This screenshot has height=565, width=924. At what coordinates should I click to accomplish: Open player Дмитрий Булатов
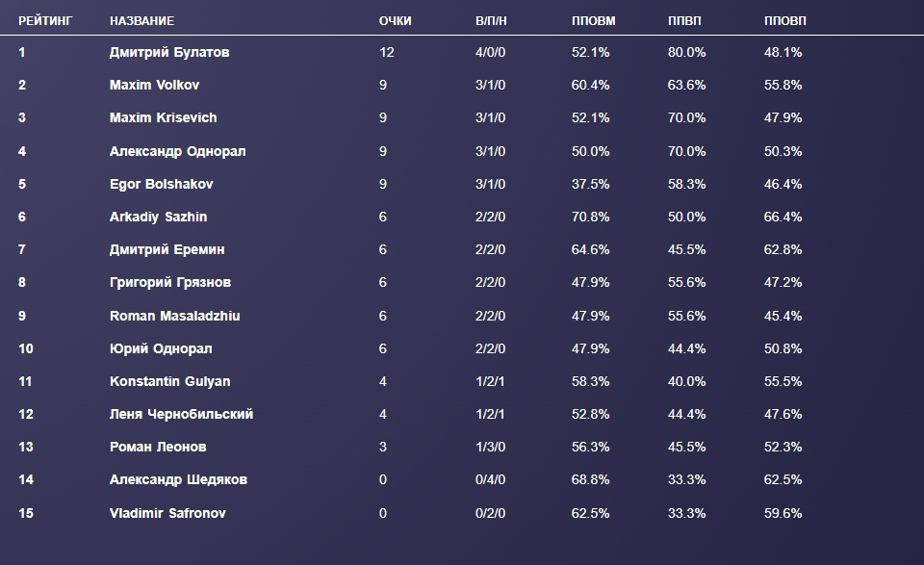click(x=169, y=53)
